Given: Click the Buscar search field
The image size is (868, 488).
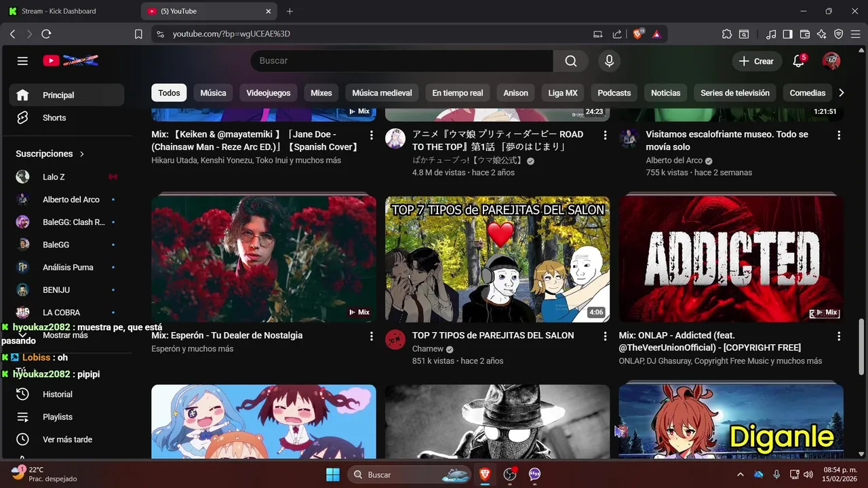Looking at the screenshot, I should pyautogui.click(x=402, y=61).
